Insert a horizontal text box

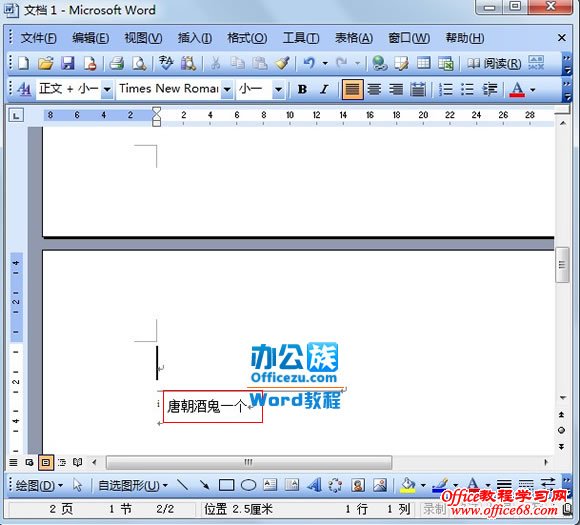(x=270, y=485)
